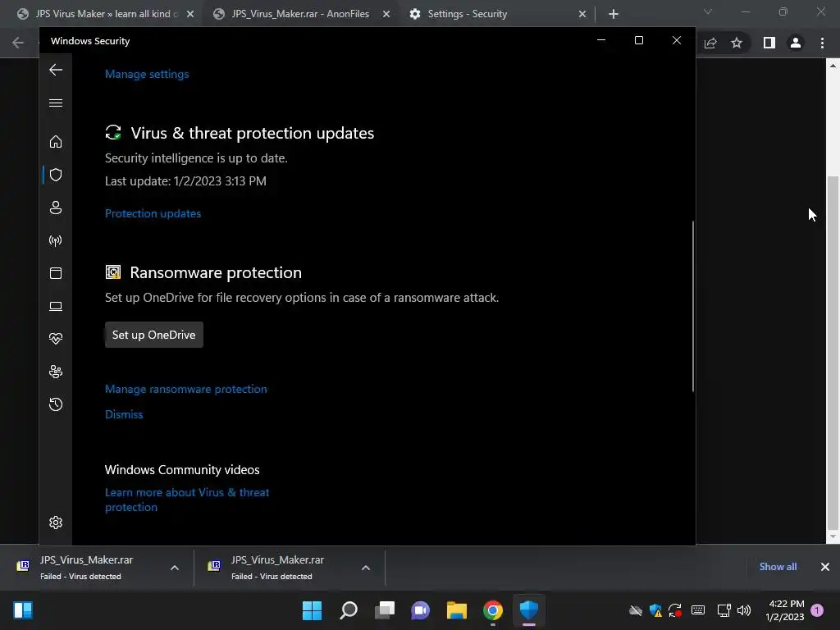
Task: Open Task View on taskbar
Action: click(384, 610)
